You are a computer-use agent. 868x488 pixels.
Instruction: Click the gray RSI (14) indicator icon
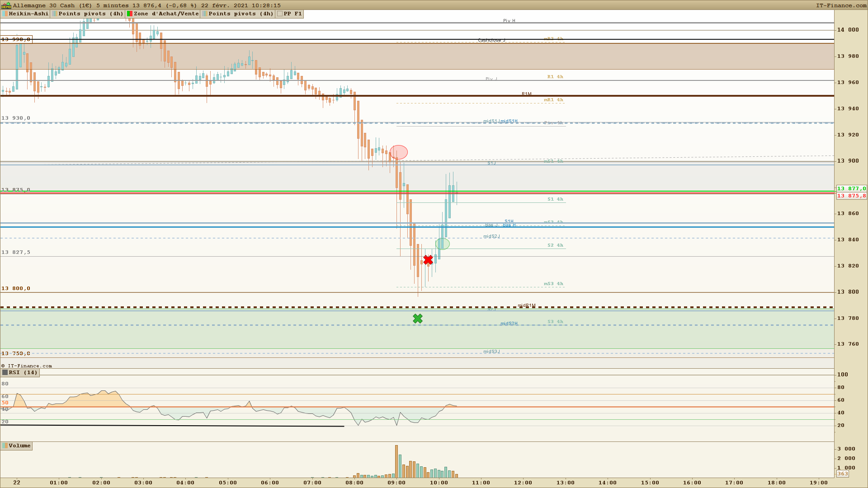[5, 373]
